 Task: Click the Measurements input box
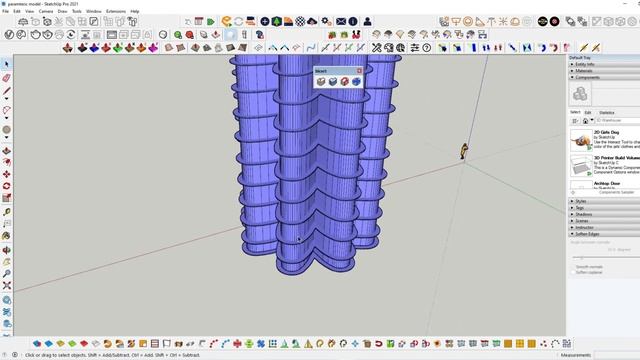click(616, 355)
